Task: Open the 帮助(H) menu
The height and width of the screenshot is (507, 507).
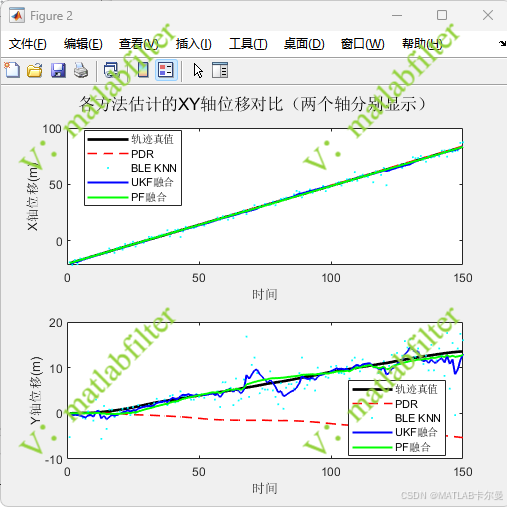Action: [422, 44]
